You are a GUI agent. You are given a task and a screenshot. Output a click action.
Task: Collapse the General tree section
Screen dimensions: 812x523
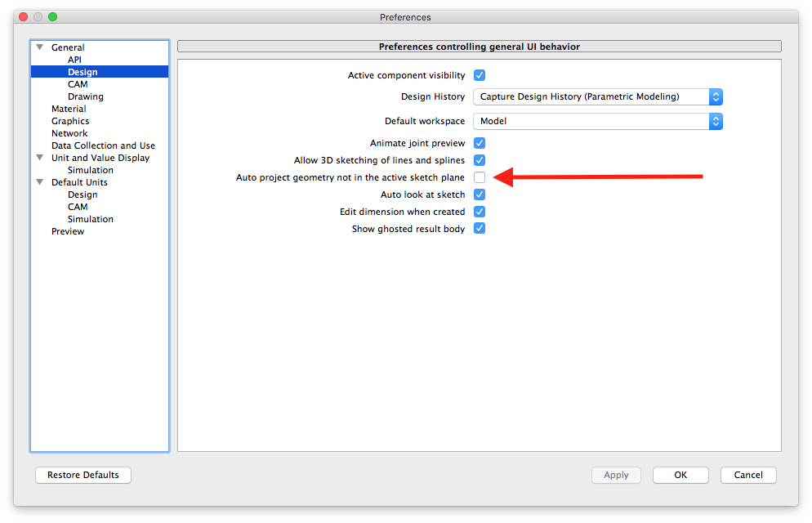click(x=40, y=47)
